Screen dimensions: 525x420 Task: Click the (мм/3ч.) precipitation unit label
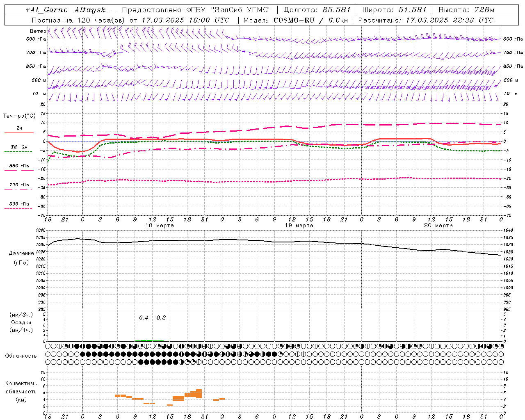[21, 315]
